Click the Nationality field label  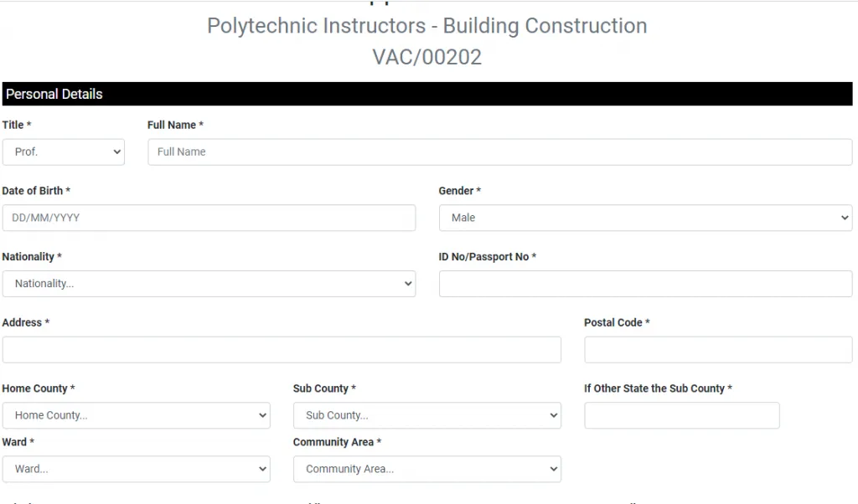[32, 257]
